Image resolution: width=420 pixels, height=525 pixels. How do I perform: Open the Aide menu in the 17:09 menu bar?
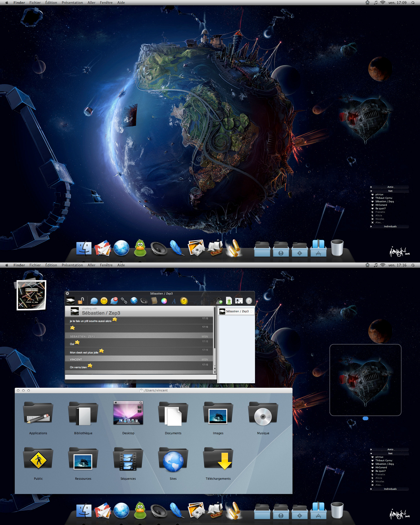(x=121, y=2)
